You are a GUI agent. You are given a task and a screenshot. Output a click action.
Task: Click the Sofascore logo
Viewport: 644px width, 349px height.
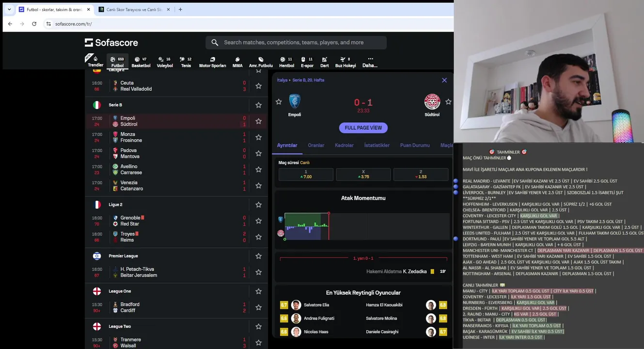(x=111, y=43)
